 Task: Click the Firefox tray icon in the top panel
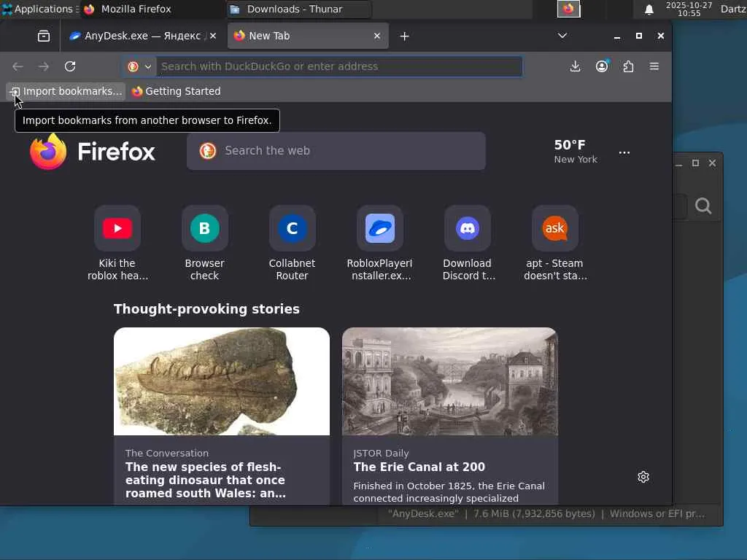pos(568,9)
